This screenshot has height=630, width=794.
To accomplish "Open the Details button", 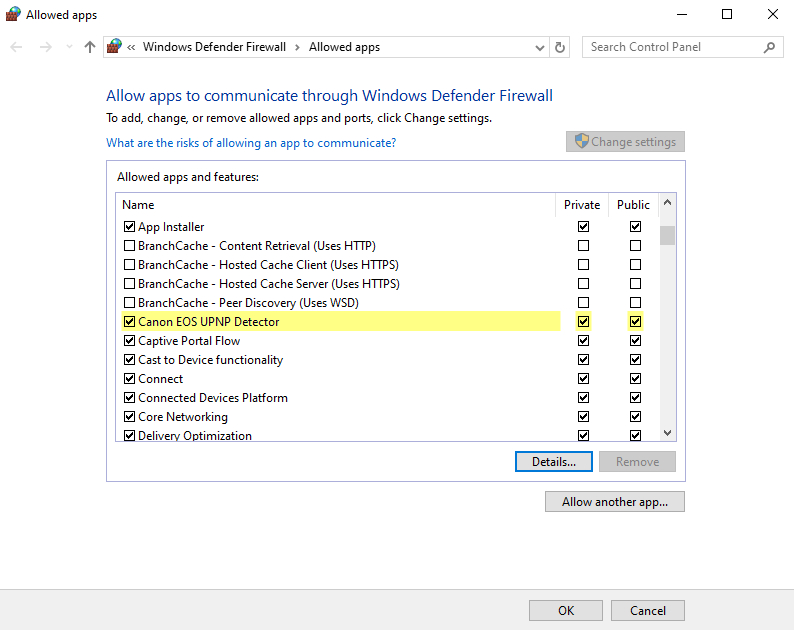I will 554,462.
